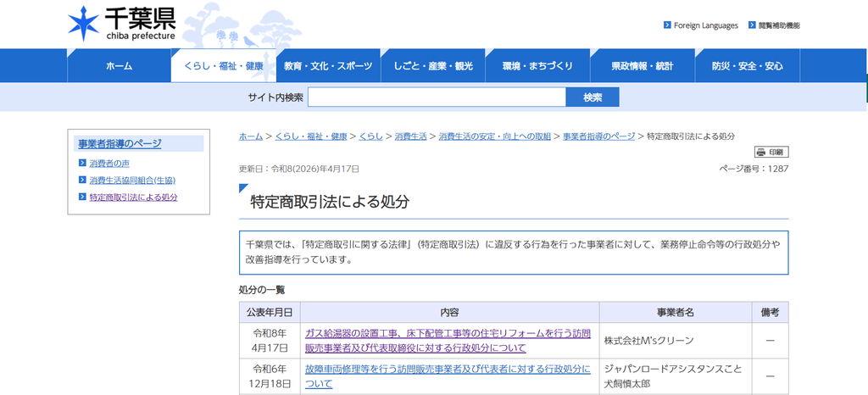Click breadcrumb 消費生活の安定・向上への取組 link
Image resolution: width=868 pixels, height=395 pixels.
[x=495, y=136]
